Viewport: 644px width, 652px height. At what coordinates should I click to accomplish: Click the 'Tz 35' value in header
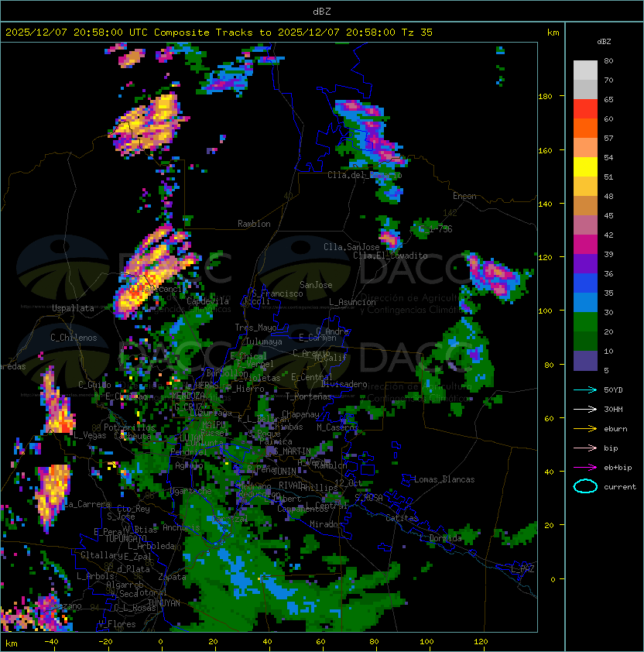point(417,32)
